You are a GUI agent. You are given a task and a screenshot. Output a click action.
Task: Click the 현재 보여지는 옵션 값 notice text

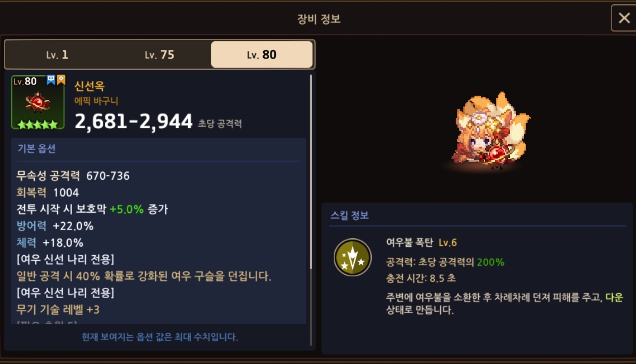pos(160,337)
